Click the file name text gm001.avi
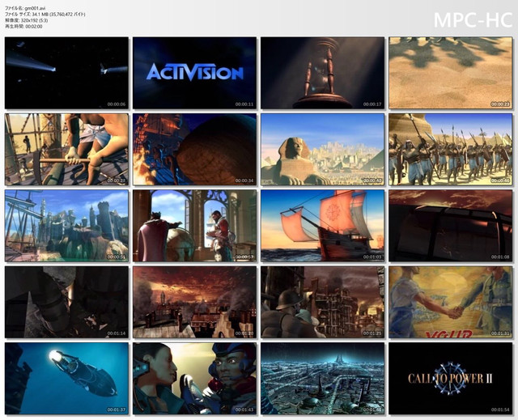518x420 pixels. (35, 8)
